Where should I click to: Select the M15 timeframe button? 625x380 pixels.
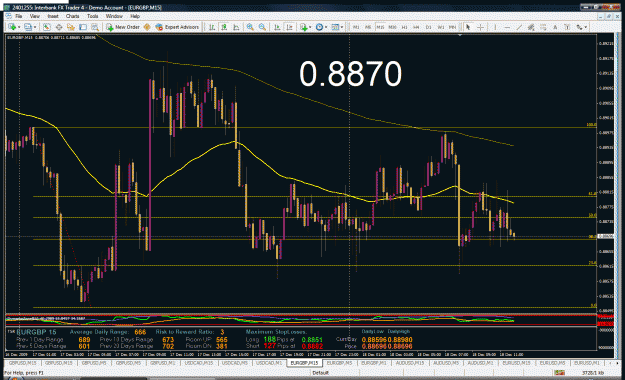click(x=380, y=27)
